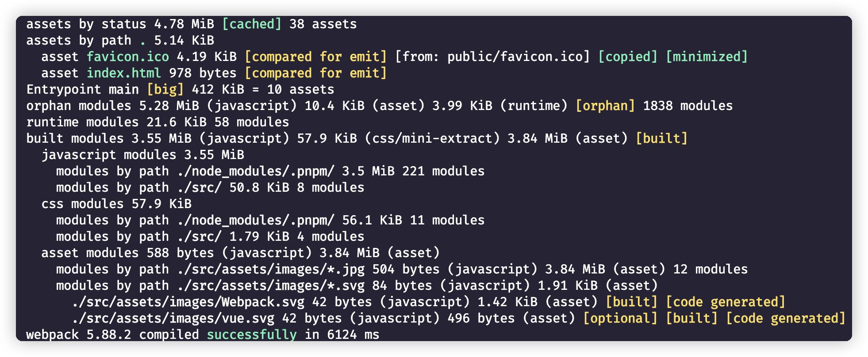Click the ./src/assets/images/Webpack.svg path
868x357 pixels.
(188, 302)
